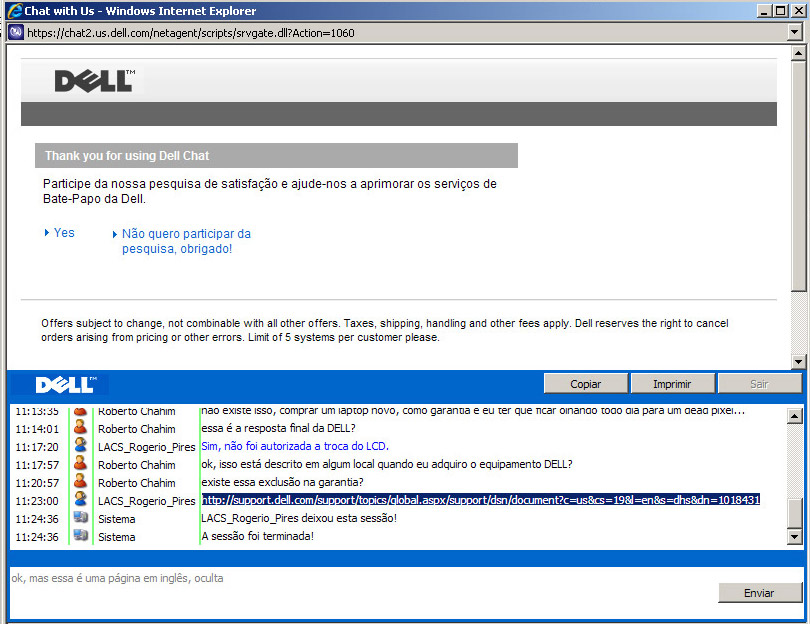Copy the chat transcript with the Copiar button
This screenshot has height=624, width=810.
point(586,384)
